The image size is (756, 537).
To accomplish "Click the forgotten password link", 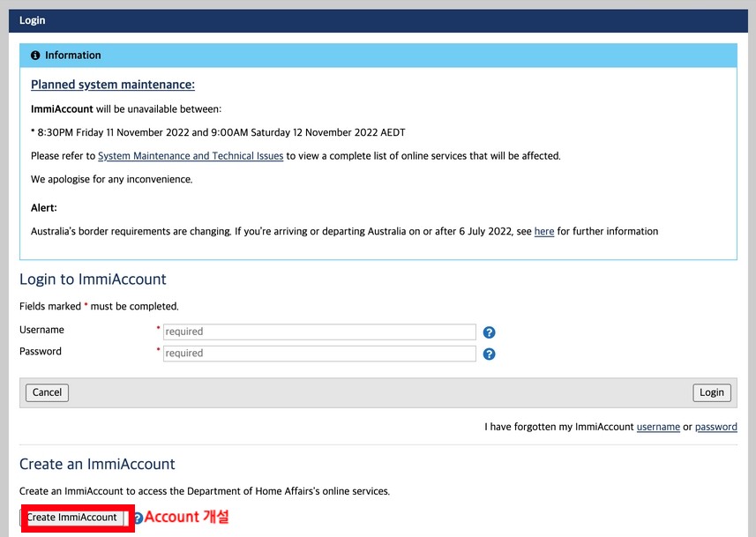I will [716, 427].
